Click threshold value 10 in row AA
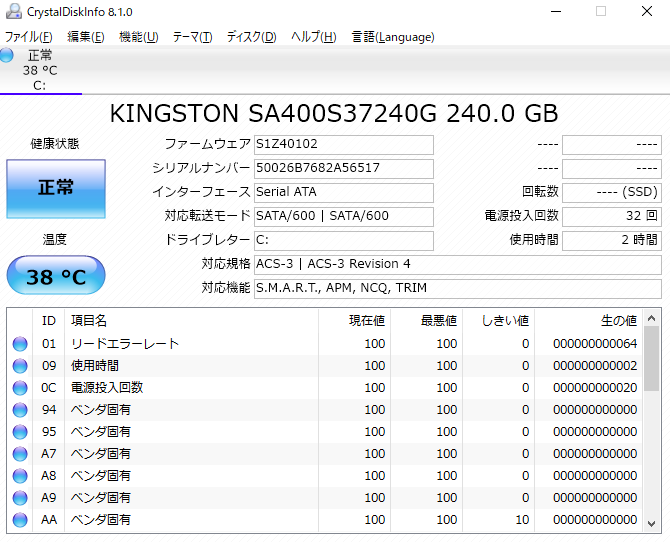 point(522,520)
